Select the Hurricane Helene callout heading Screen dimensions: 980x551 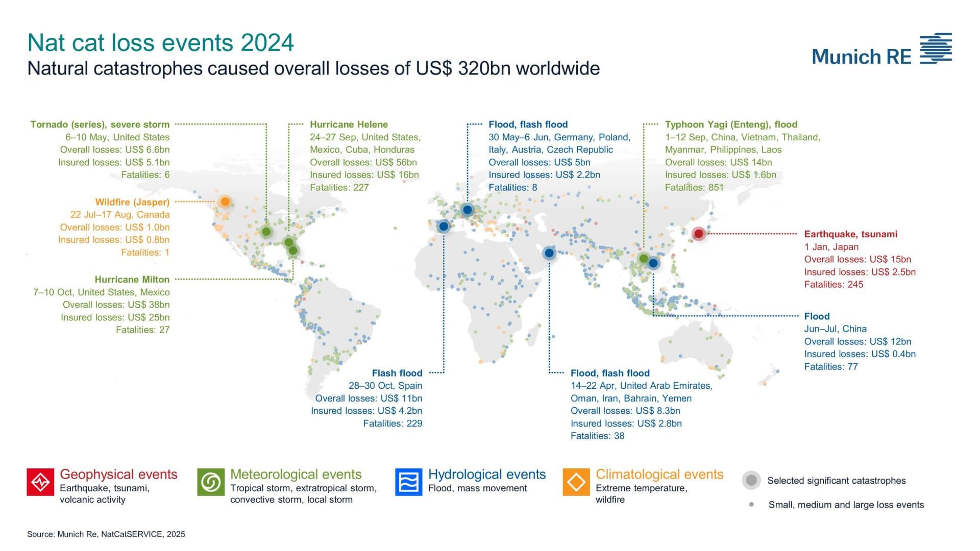(349, 124)
